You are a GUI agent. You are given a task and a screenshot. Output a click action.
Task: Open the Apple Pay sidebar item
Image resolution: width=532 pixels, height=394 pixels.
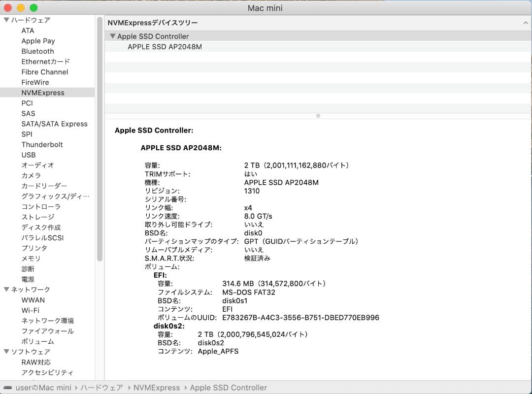click(x=38, y=41)
